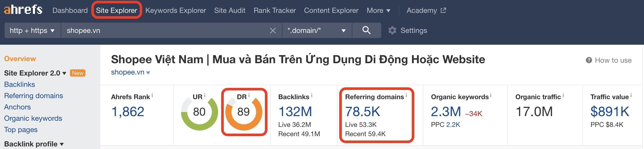Click info icon next to Ahrefs Rank
Screen dimensions: 644x149
coord(152,95)
